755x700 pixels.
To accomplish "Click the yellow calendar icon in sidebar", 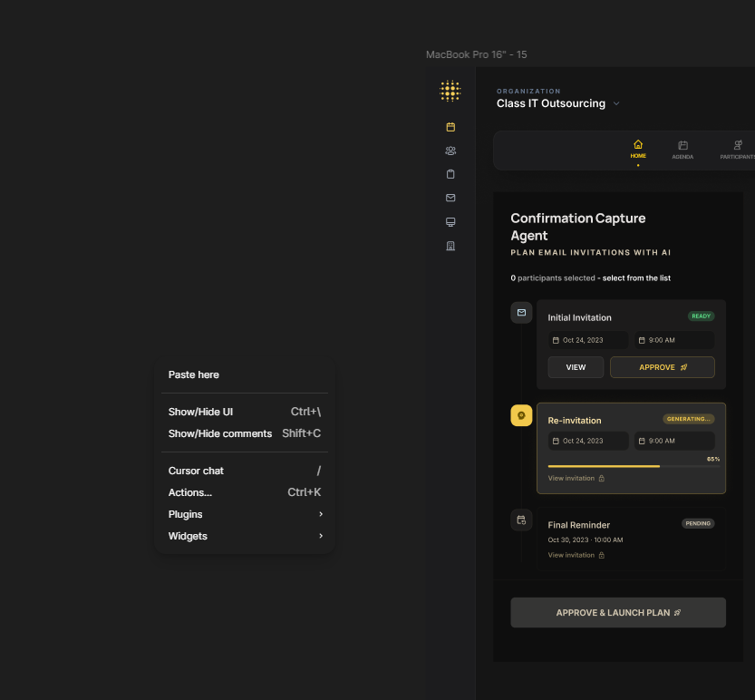I will coord(450,127).
